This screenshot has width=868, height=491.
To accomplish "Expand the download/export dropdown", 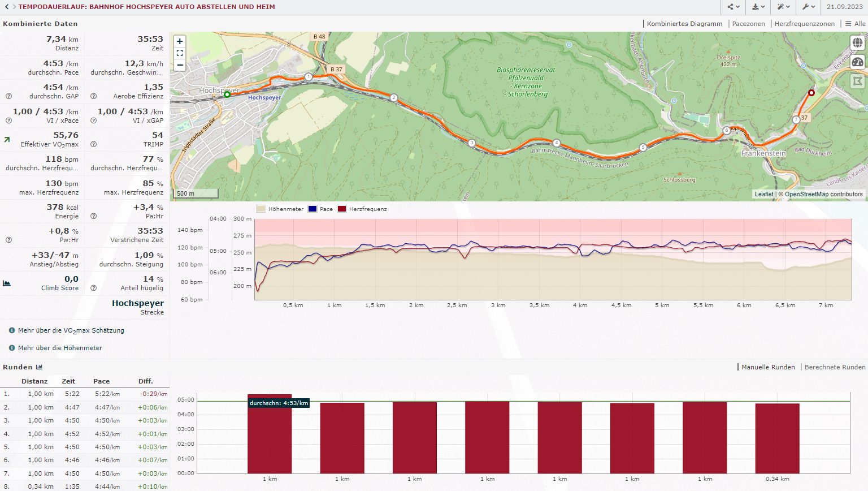I will click(x=758, y=7).
